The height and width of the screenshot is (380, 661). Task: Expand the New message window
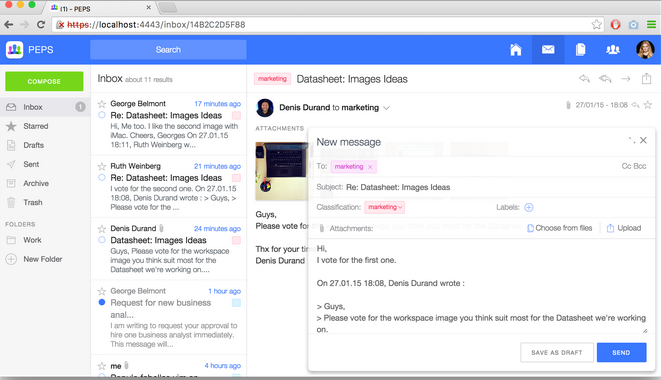pyautogui.click(x=631, y=140)
